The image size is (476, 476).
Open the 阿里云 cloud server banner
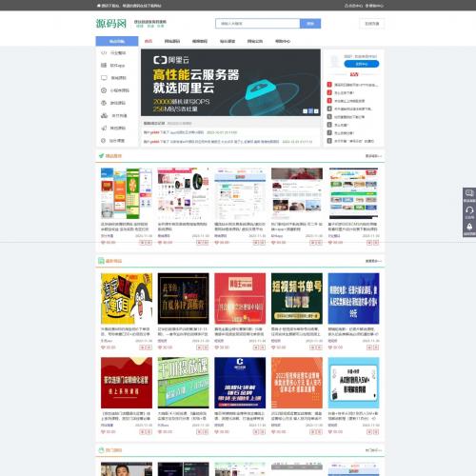pyautogui.click(x=230, y=83)
